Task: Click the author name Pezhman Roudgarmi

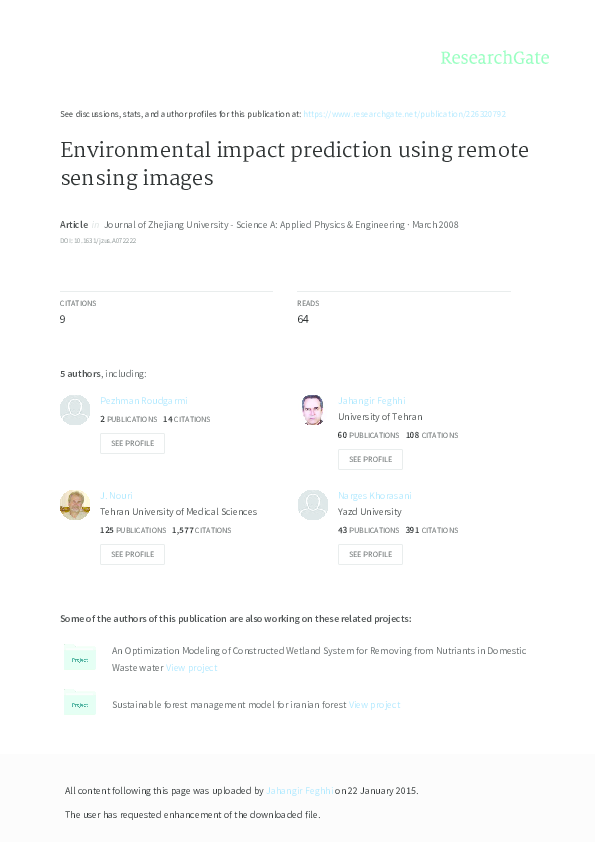Action: pyautogui.click(x=143, y=400)
